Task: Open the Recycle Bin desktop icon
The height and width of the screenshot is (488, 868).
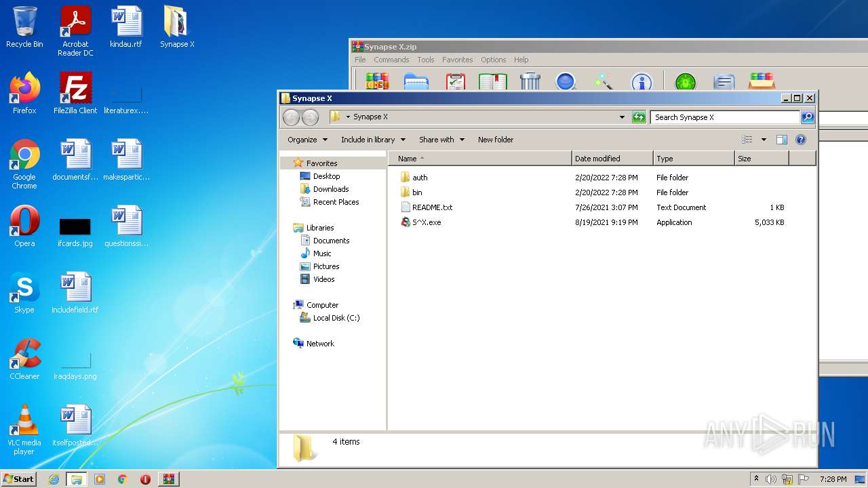Action: point(24,27)
